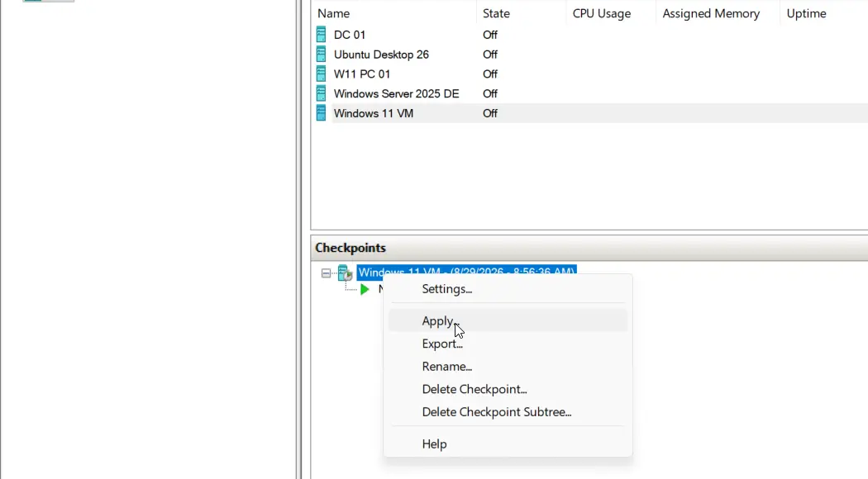868x479 pixels.
Task: Select Delete Checkpoint in the context menu
Action: pyautogui.click(x=508, y=389)
